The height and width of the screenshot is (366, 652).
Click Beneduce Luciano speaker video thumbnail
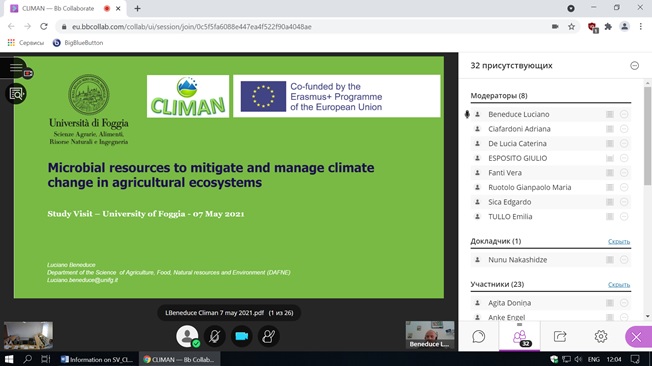[430, 334]
